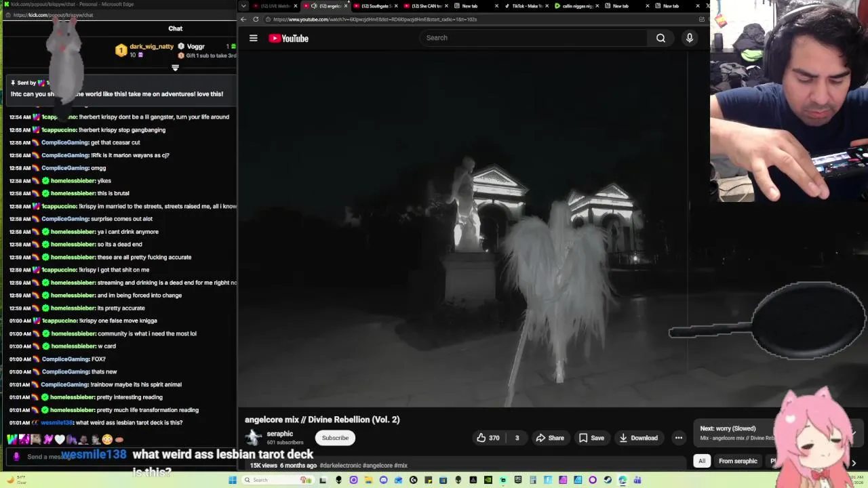Insert the white heart emote
Image resolution: width=868 pixels, height=488 pixels.
click(x=60, y=439)
